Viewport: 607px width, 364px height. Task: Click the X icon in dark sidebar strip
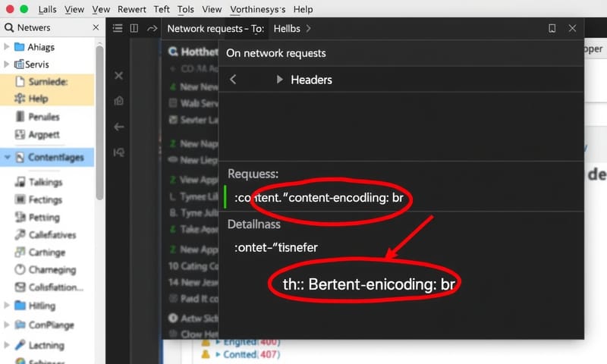point(119,76)
